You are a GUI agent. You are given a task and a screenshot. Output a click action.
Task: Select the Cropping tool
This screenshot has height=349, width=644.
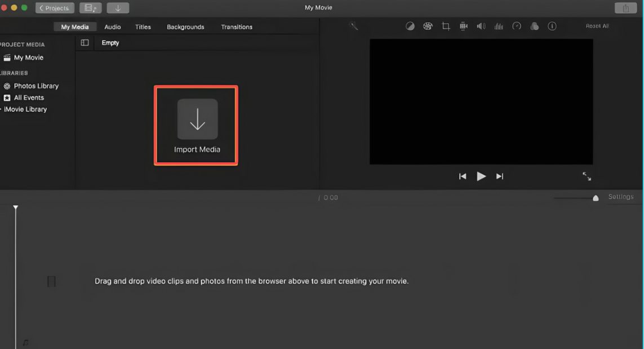coord(446,26)
